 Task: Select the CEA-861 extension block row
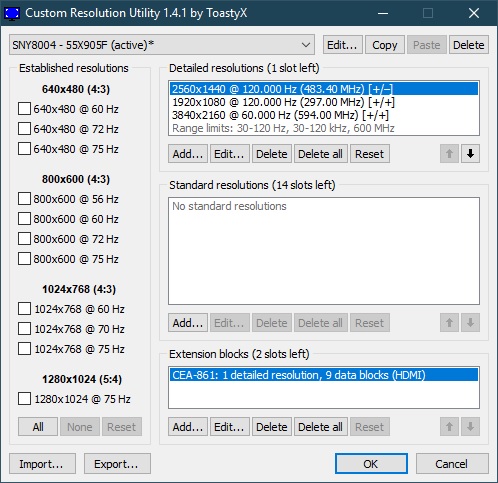coord(324,375)
